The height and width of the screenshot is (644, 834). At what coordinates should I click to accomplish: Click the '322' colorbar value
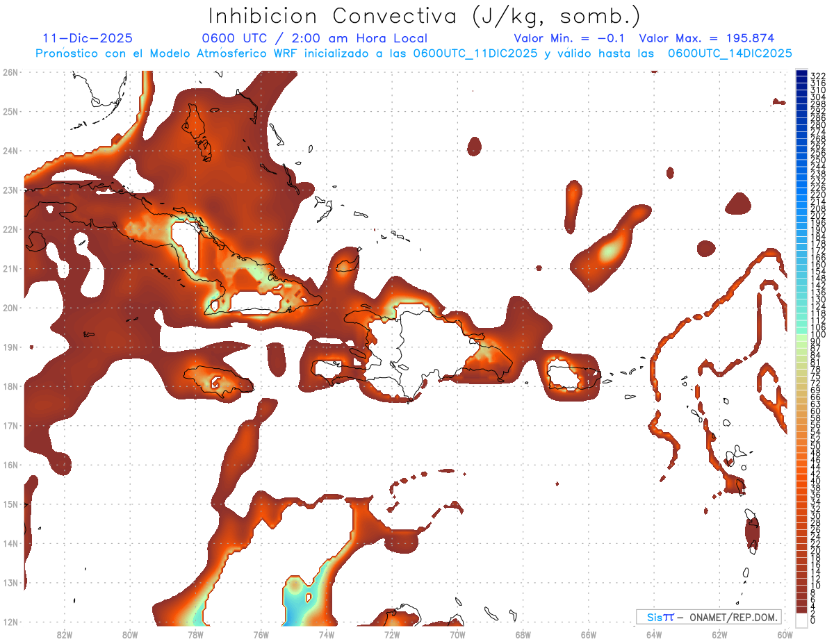[817, 76]
